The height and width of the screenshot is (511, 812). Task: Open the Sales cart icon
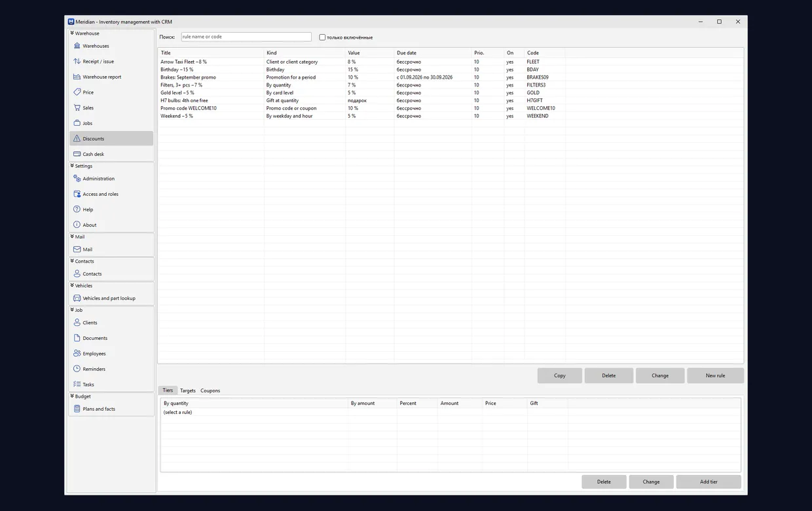point(77,107)
